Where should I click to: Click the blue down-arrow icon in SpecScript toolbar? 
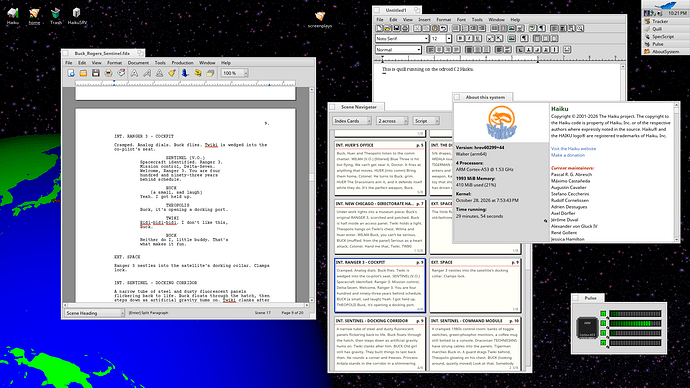[x=185, y=73]
